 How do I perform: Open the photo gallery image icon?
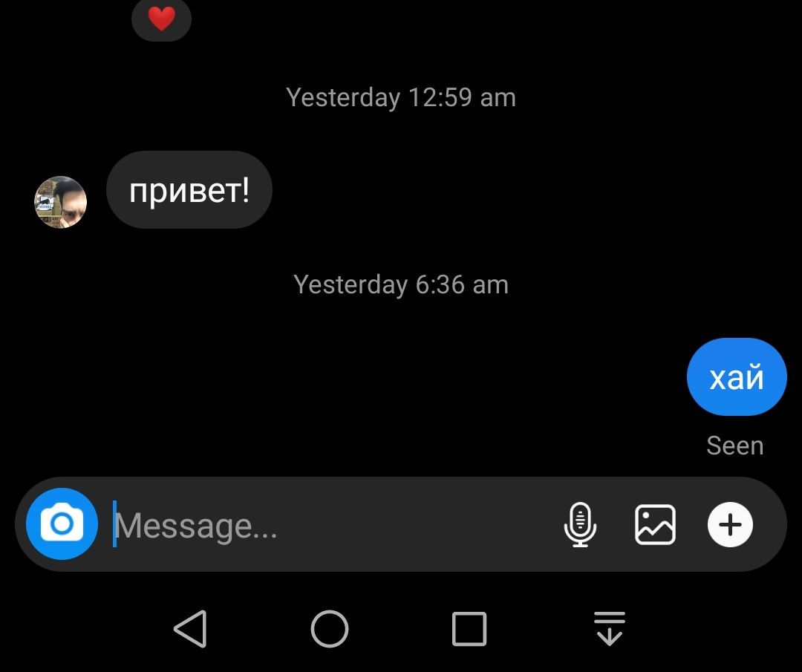tap(655, 525)
